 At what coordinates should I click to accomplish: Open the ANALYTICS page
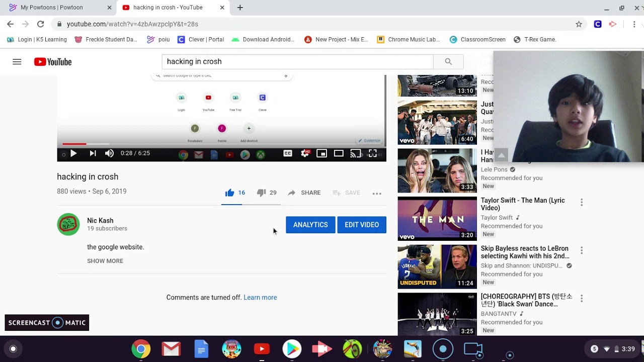[x=310, y=225]
